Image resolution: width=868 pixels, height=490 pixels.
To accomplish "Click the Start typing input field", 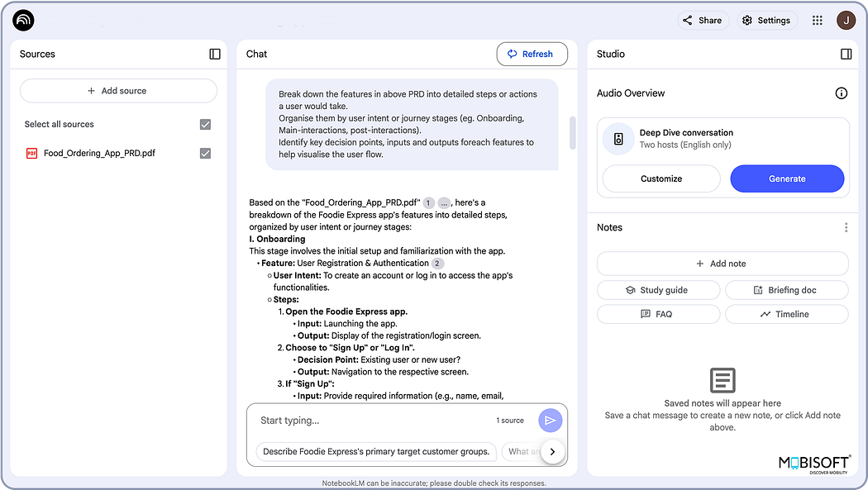I will click(347, 420).
